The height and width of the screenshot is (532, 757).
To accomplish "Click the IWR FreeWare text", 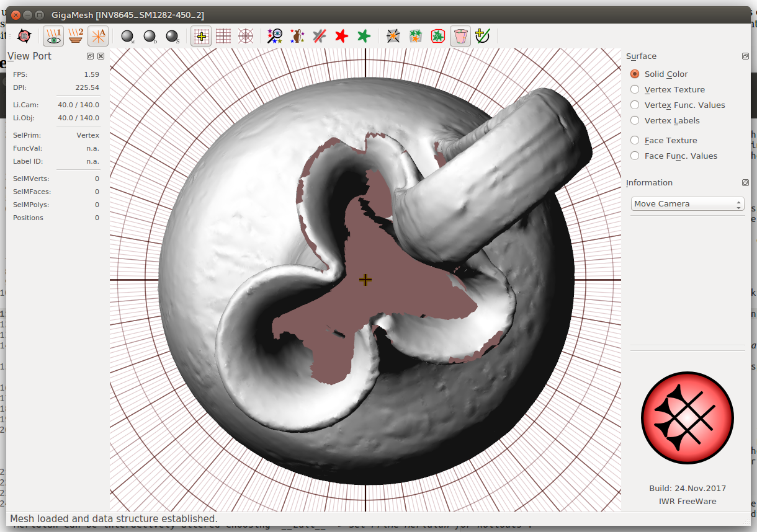I will click(x=688, y=501).
